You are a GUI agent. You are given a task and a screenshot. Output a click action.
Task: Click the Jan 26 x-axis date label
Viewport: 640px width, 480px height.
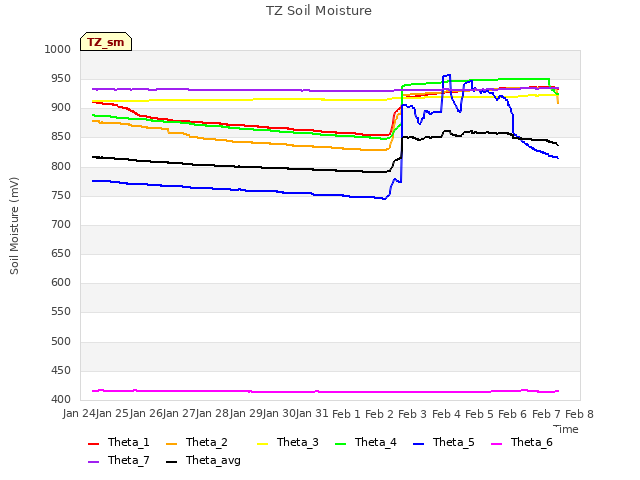(x=146, y=414)
